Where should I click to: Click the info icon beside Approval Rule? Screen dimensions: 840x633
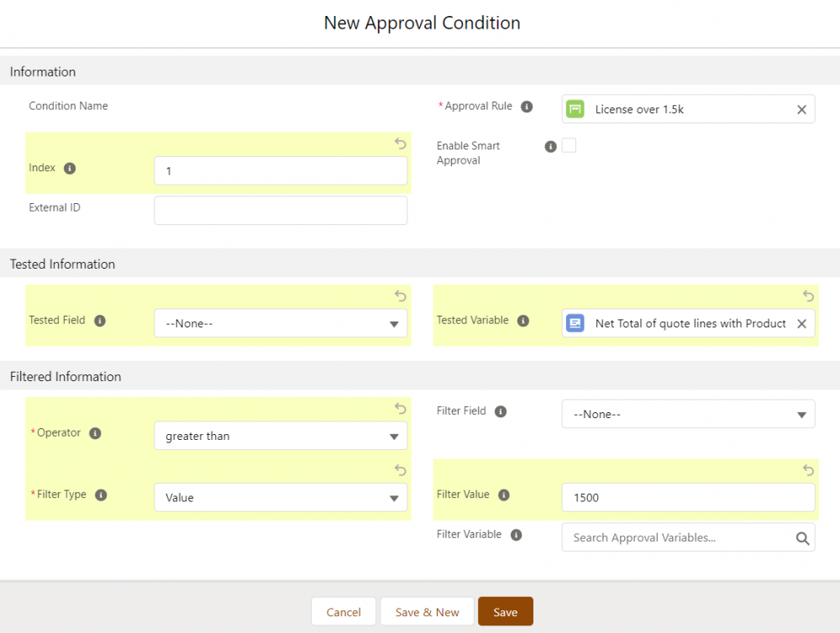coord(527,107)
